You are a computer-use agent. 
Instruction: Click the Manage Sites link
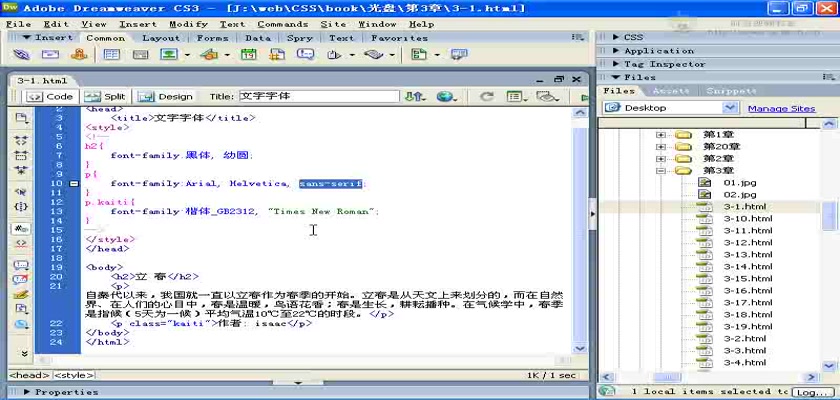781,109
